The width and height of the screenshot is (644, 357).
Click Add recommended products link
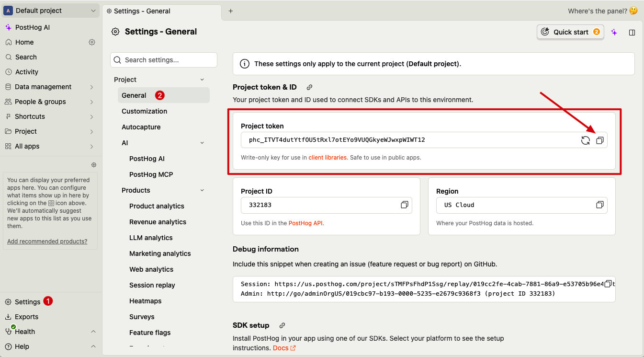47,242
